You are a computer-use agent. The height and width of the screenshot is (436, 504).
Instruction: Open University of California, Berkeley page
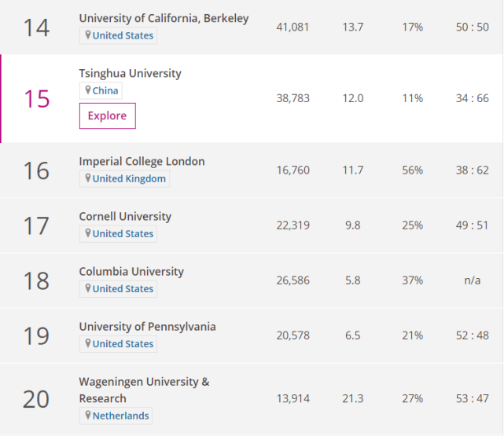pos(164,18)
